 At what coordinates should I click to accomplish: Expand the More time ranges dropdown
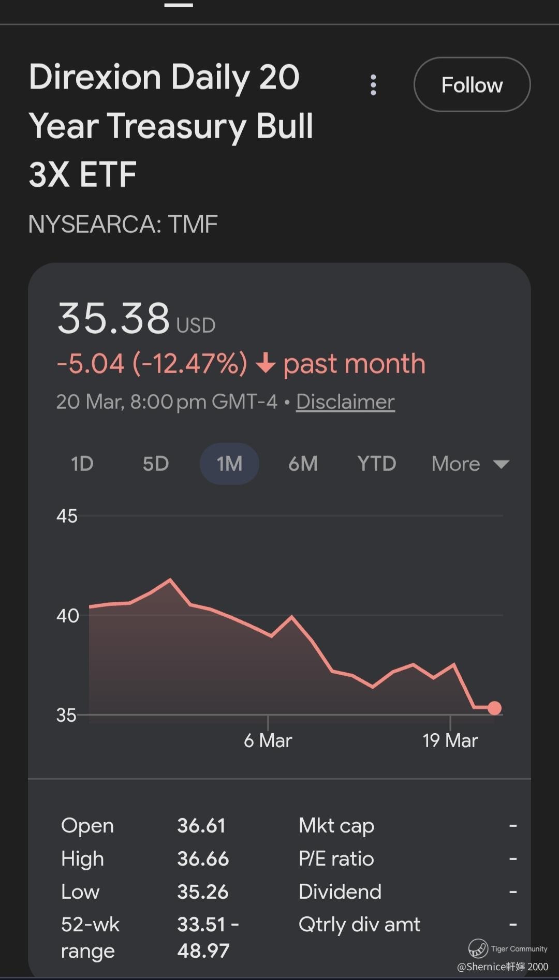(x=470, y=464)
